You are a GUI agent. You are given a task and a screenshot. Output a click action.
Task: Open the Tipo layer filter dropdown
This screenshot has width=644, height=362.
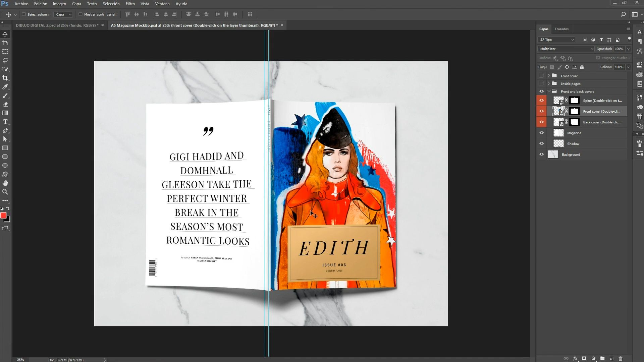pyautogui.click(x=556, y=40)
